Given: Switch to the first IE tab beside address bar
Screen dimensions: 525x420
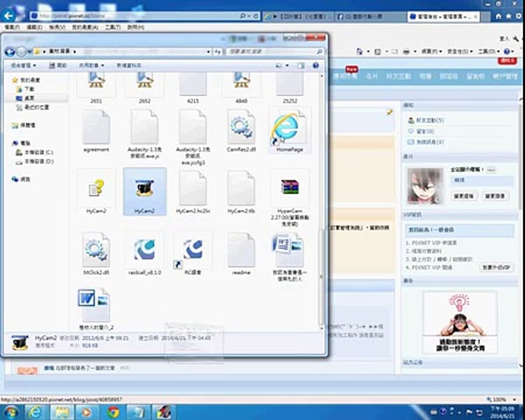Looking at the screenshot, I should pos(298,16).
